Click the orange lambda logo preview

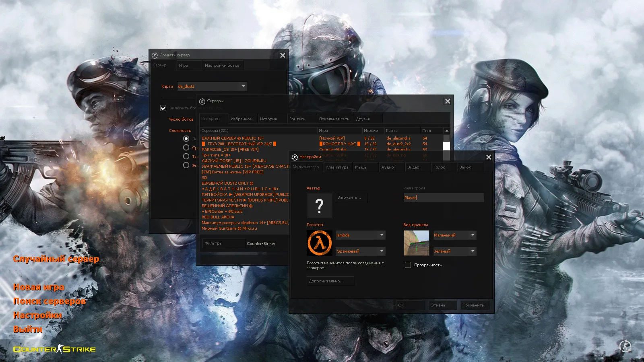319,243
